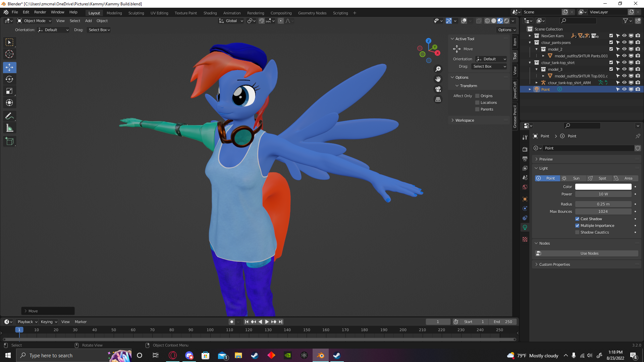Toggle camera view in viewport
Screen dimensions: 644x362
(438, 89)
